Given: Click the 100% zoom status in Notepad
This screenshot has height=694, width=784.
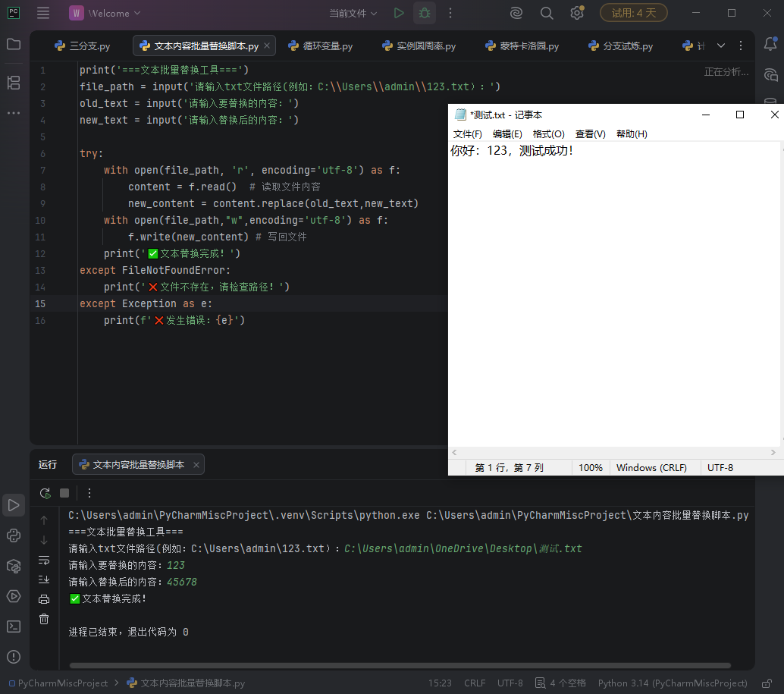Looking at the screenshot, I should tap(591, 467).
